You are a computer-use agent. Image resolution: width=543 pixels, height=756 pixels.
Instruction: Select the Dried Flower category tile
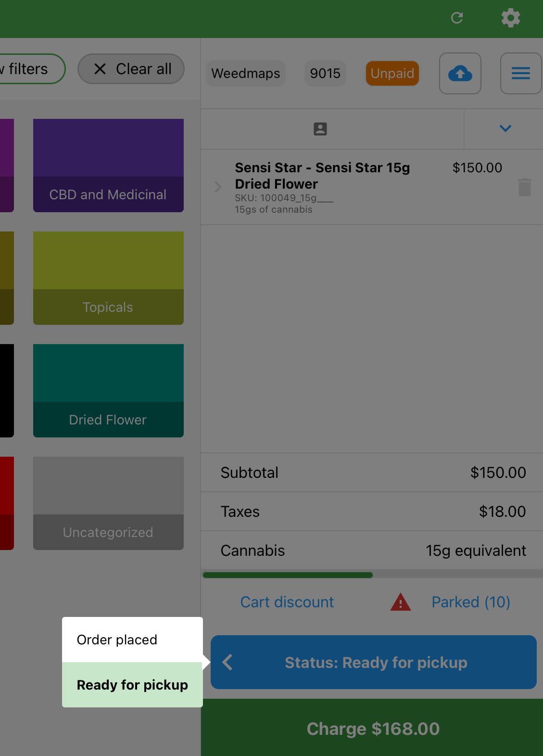point(108,390)
